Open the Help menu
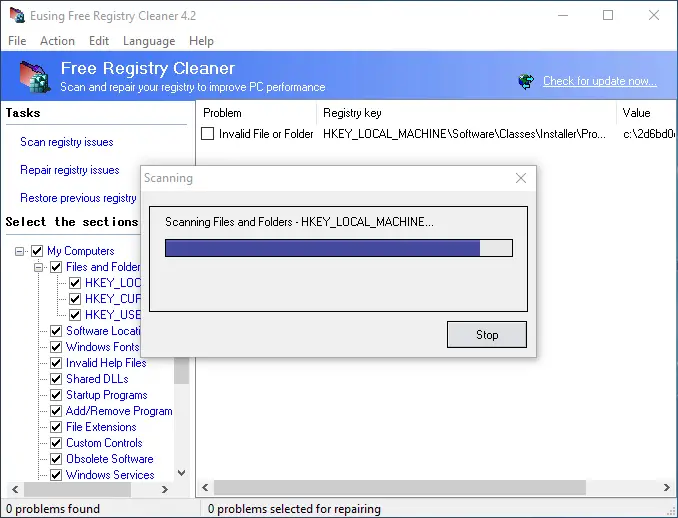Screen dimensions: 678x518 pyautogui.click(x=201, y=41)
